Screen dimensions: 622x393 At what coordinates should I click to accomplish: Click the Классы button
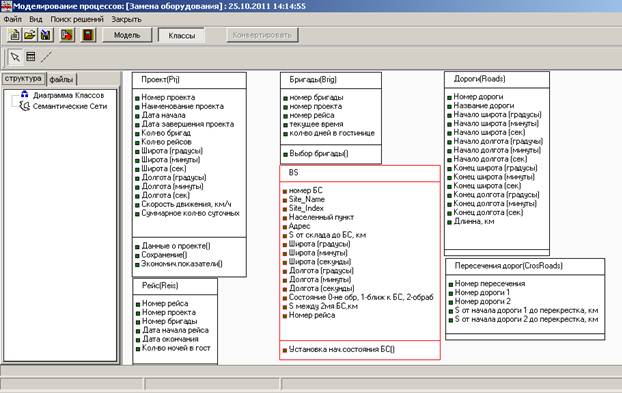(x=182, y=36)
